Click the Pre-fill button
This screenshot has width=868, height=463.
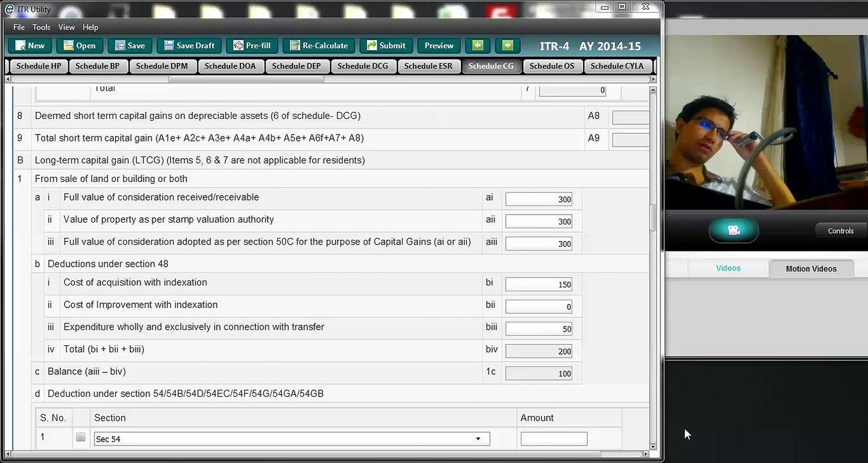[x=252, y=46]
